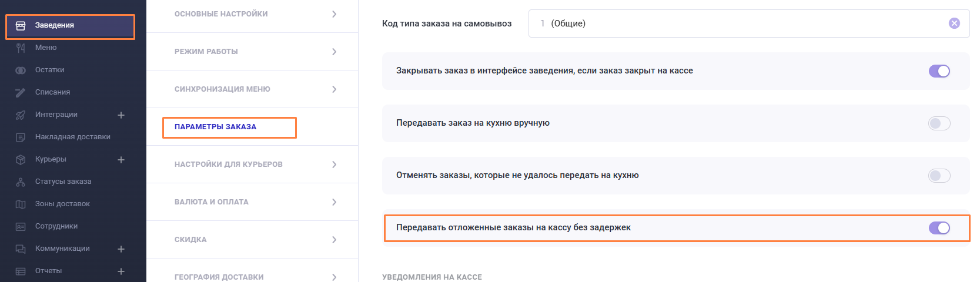Disable closing order when closed at cashier
The image size is (980, 282).
click(939, 71)
